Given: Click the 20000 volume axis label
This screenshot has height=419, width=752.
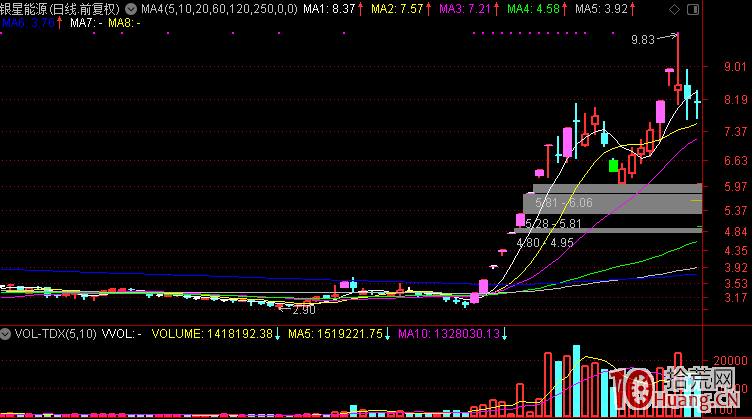Looking at the screenshot, I should click(730, 361).
